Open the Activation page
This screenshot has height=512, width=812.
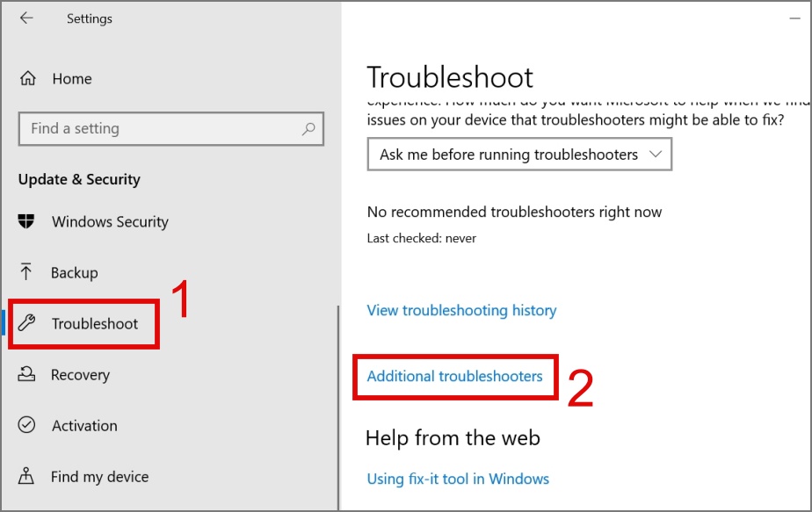pyautogui.click(x=84, y=426)
